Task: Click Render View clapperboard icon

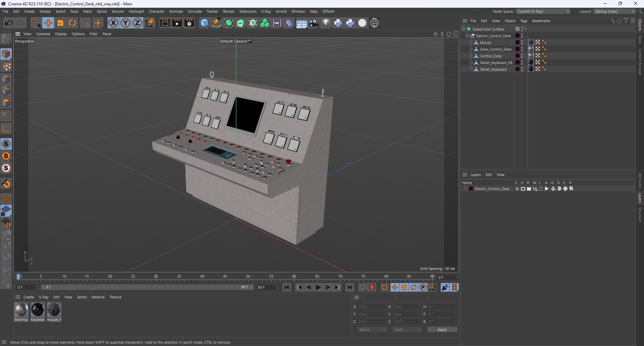Action: pos(165,23)
